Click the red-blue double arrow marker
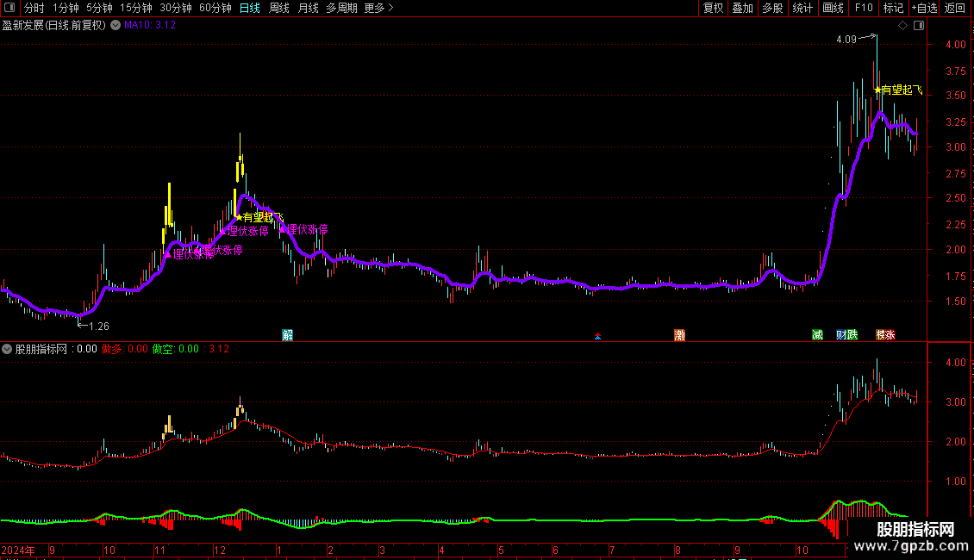 pyautogui.click(x=597, y=336)
